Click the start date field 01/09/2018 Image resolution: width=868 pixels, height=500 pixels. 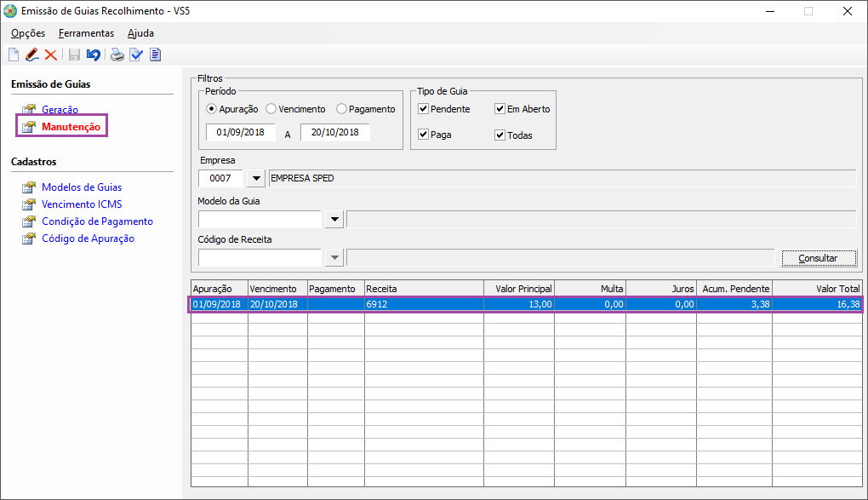click(x=240, y=133)
